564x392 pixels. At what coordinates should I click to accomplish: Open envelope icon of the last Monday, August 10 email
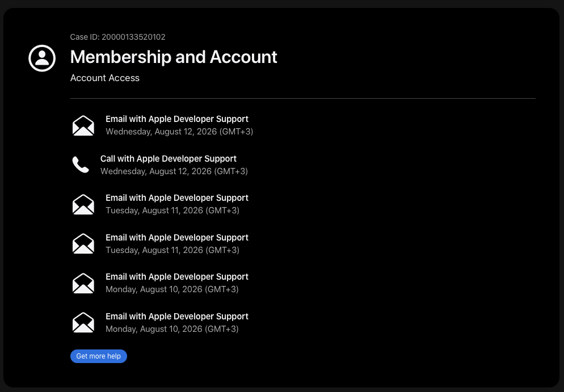click(x=83, y=323)
